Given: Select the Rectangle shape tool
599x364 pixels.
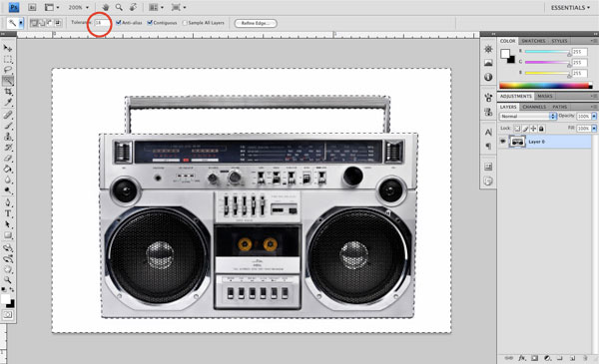Looking at the screenshot, I should point(8,235).
